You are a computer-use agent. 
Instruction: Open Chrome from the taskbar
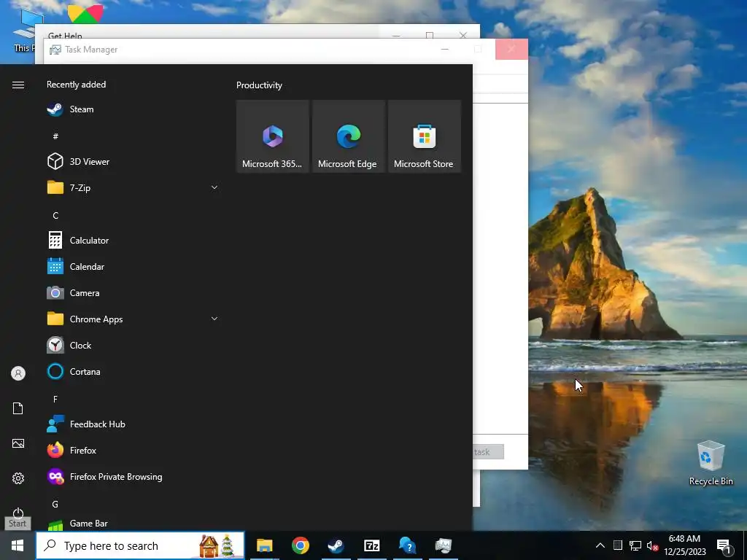tap(301, 545)
